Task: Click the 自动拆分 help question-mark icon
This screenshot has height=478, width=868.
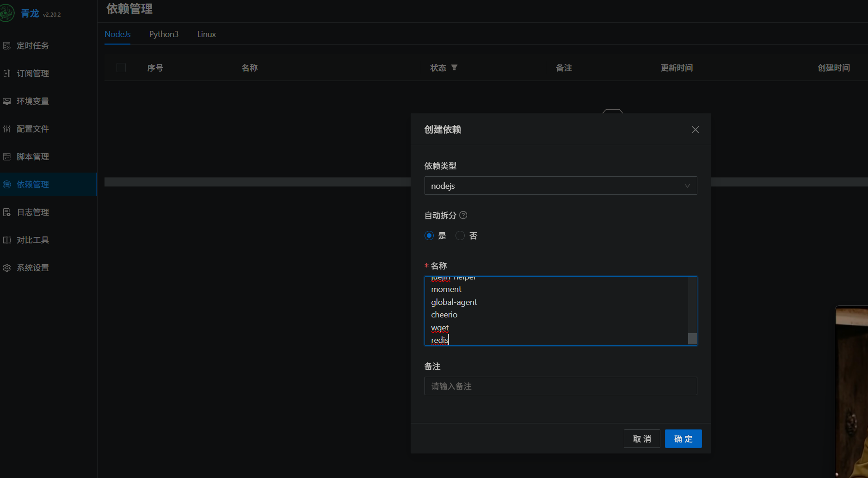Action: tap(463, 215)
